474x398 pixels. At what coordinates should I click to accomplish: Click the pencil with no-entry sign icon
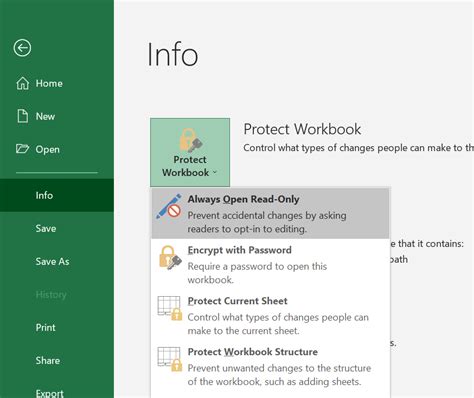169,207
